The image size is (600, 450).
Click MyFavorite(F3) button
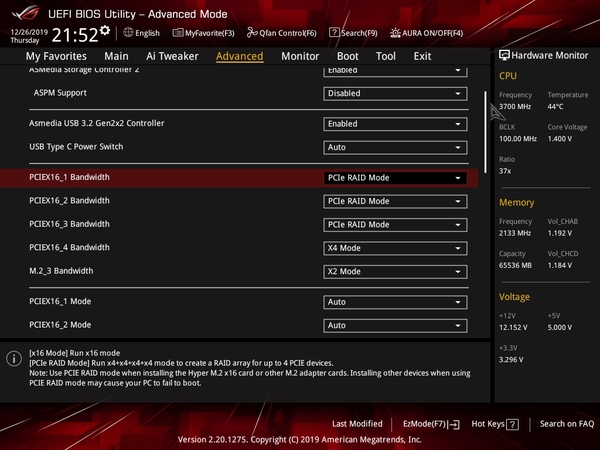[x=204, y=33]
